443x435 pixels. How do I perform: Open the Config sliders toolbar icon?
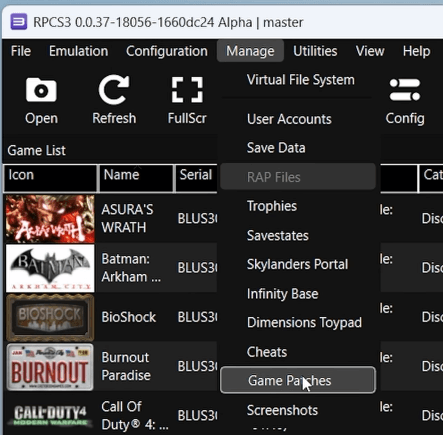pos(405,90)
